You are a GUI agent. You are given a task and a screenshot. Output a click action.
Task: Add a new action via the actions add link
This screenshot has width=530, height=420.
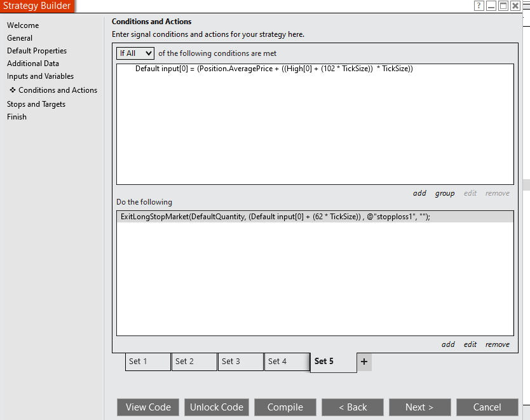(448, 344)
